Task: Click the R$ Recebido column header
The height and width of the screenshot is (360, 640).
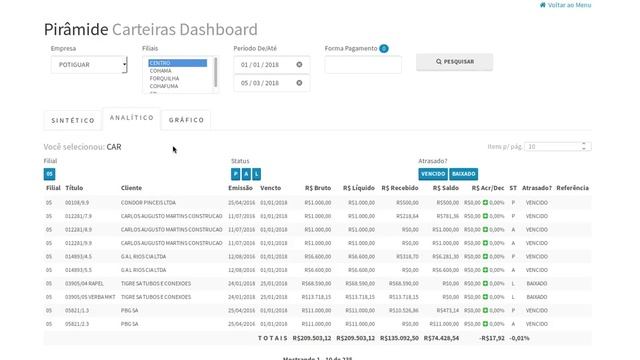Action: coord(400,188)
